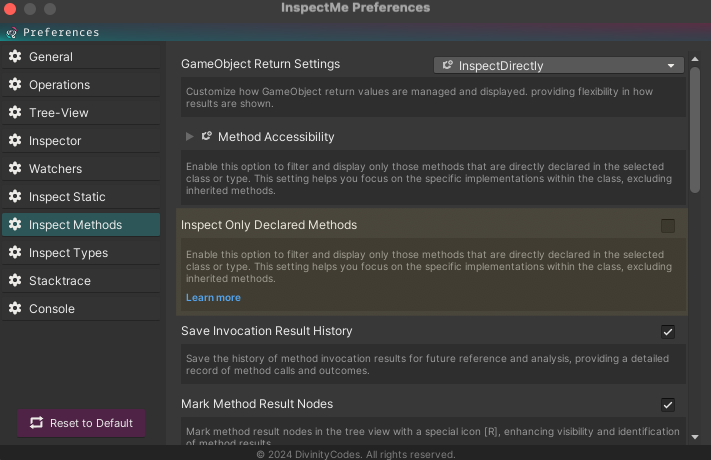The image size is (711, 460).
Task: Click the gear icon beside Watchers
Action: tap(15, 168)
